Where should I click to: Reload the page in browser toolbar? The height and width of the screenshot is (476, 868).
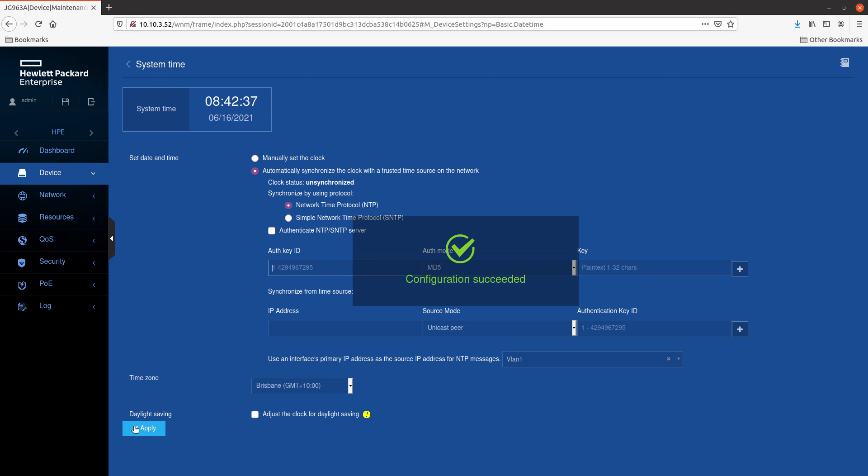[38, 24]
